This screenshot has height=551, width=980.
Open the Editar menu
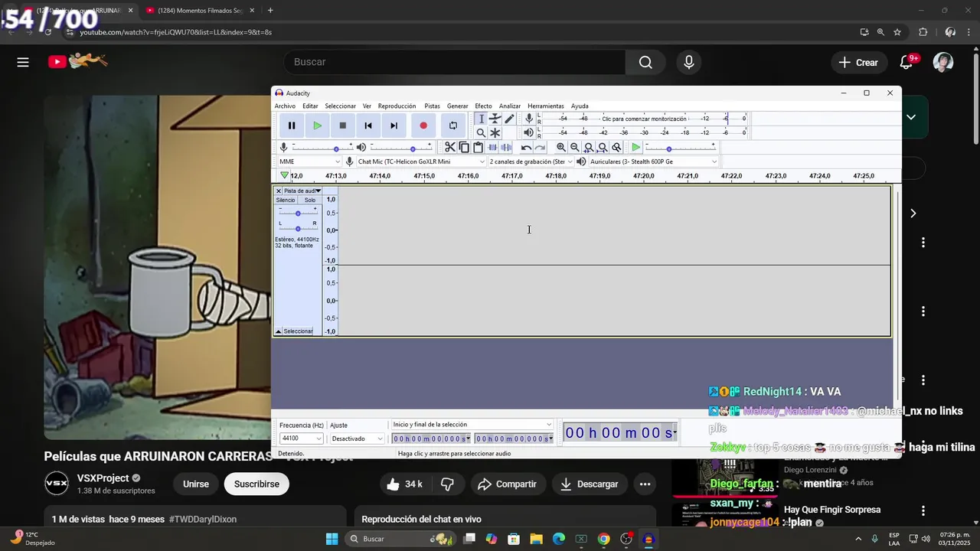click(310, 106)
